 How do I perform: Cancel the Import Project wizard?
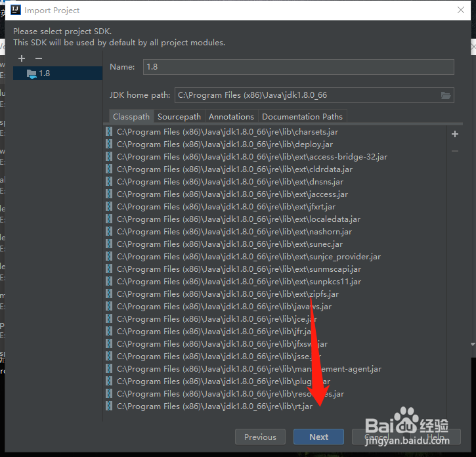pyautogui.click(x=377, y=437)
